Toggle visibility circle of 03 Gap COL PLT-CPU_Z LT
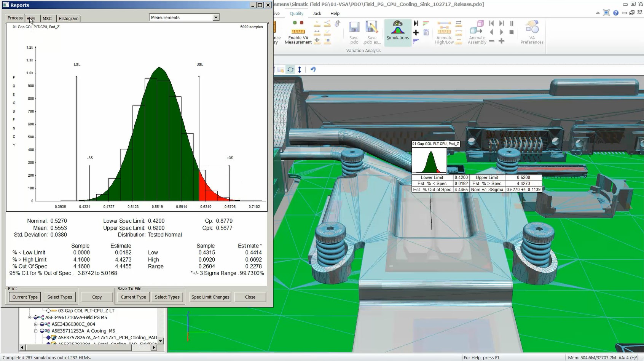Viewport: 644px width, 361px height. point(48,311)
